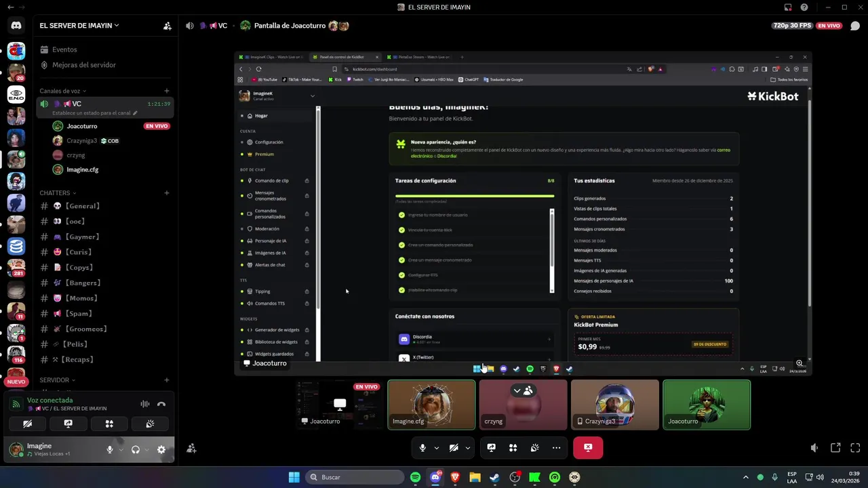Open the General text channel

pyautogui.click(x=105, y=206)
